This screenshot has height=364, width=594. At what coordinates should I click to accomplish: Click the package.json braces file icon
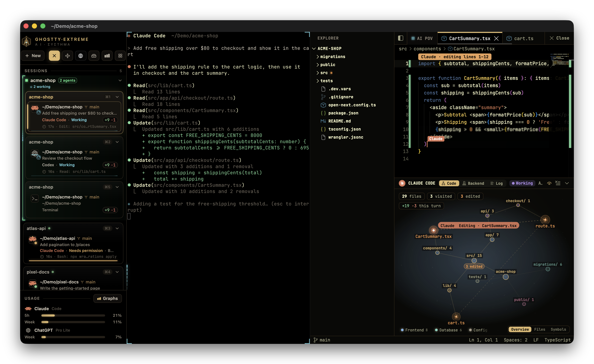click(323, 113)
